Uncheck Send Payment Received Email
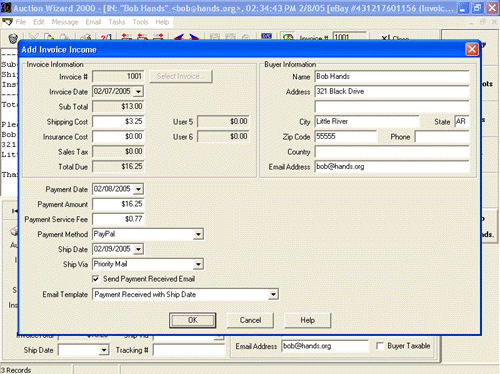The image size is (500, 374). point(96,279)
